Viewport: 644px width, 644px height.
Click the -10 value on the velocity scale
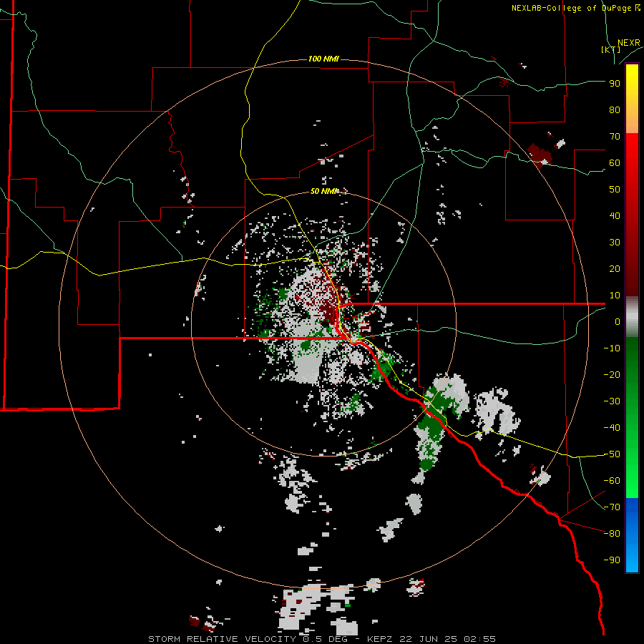612,348
